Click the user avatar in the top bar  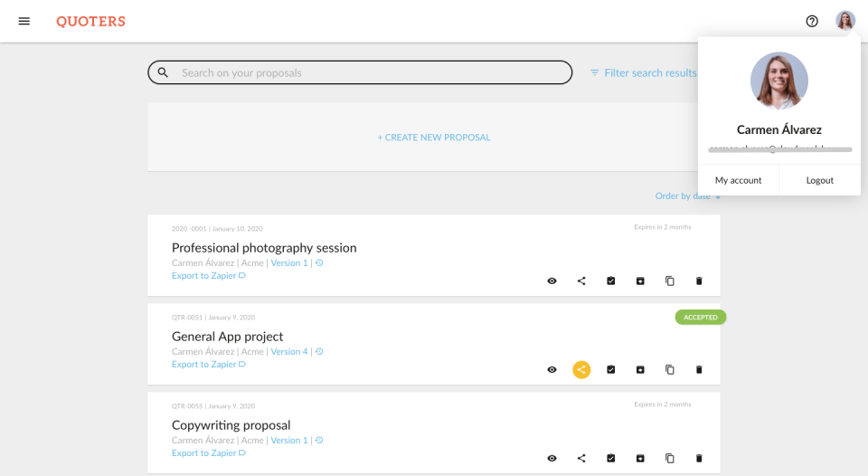click(845, 21)
